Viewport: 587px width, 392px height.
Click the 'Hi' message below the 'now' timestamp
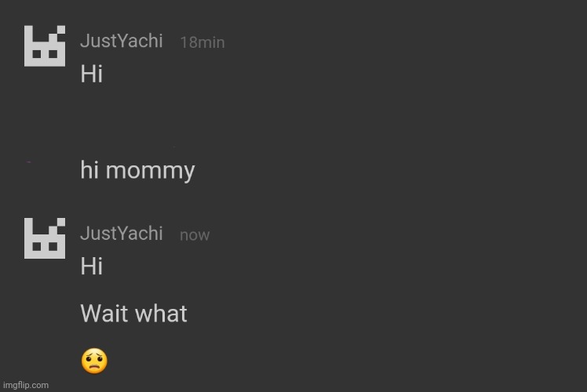[x=92, y=267]
